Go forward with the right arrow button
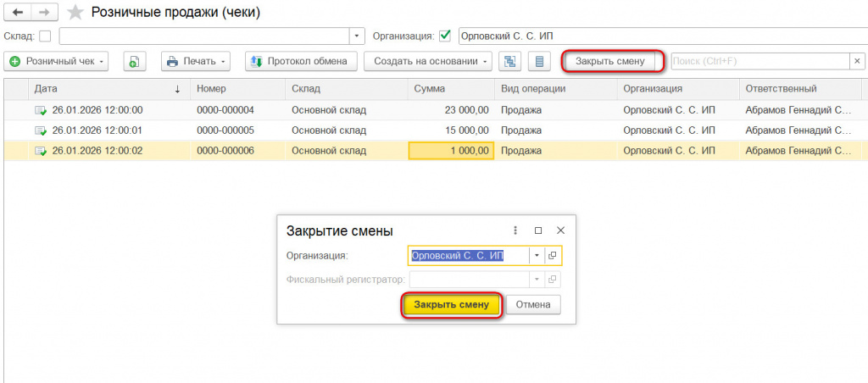868x383 pixels. (x=44, y=12)
